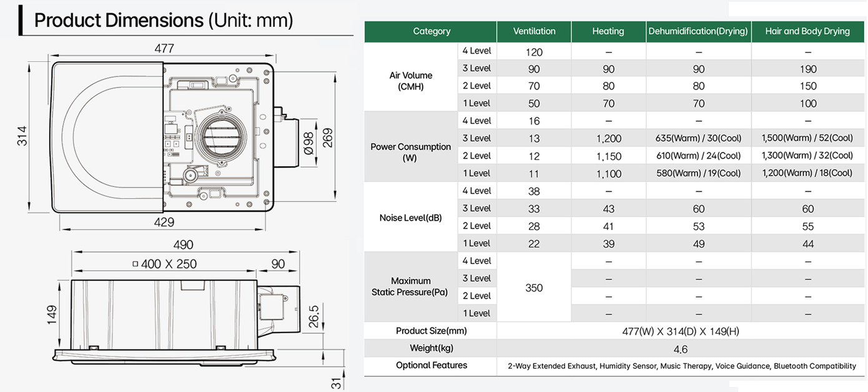This screenshot has width=868, height=392.
Task: Click the "Optional Features" row label
Action: [432, 365]
